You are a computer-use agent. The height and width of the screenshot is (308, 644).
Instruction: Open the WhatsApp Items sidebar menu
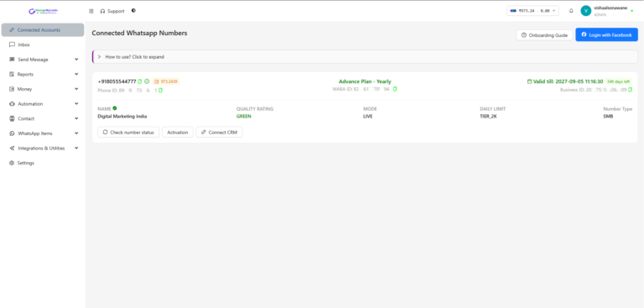43,133
